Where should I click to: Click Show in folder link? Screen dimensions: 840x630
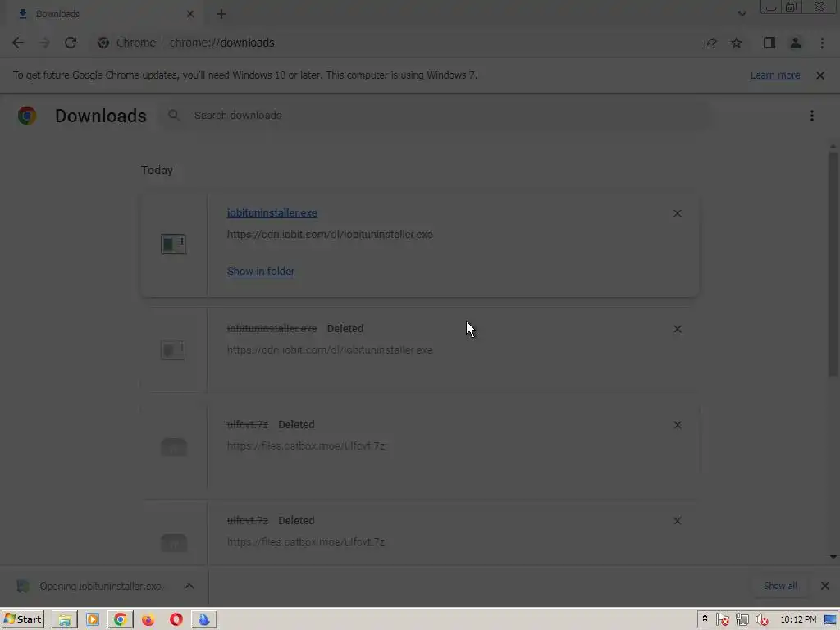(x=261, y=271)
